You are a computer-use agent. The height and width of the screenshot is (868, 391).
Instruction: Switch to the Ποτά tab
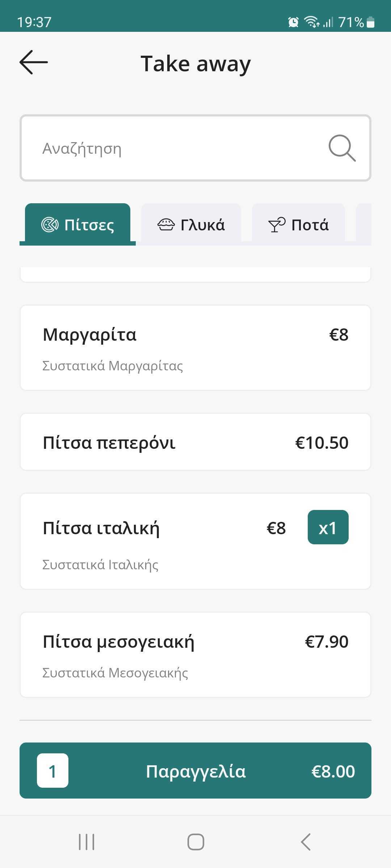click(298, 225)
